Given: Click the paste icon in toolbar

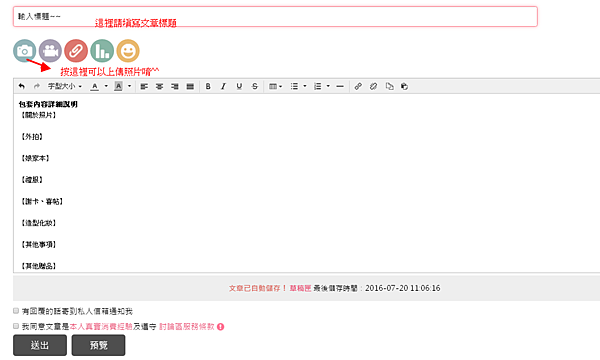Looking at the screenshot, I should tap(404, 86).
